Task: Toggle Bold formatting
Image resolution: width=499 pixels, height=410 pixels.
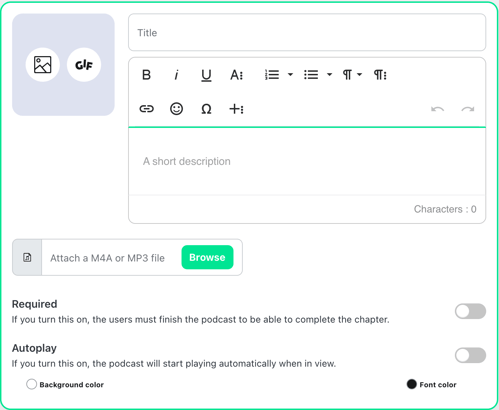Action: click(x=146, y=75)
